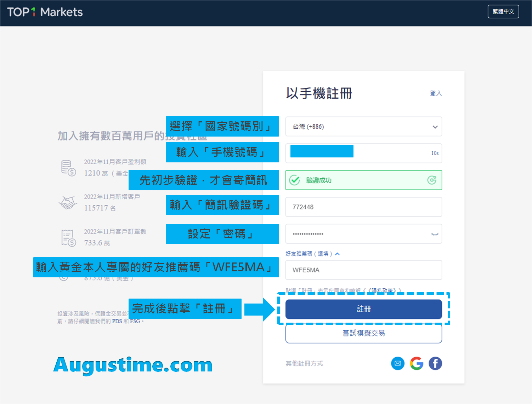
Task: Click the phone number input field
Action: coord(364,153)
